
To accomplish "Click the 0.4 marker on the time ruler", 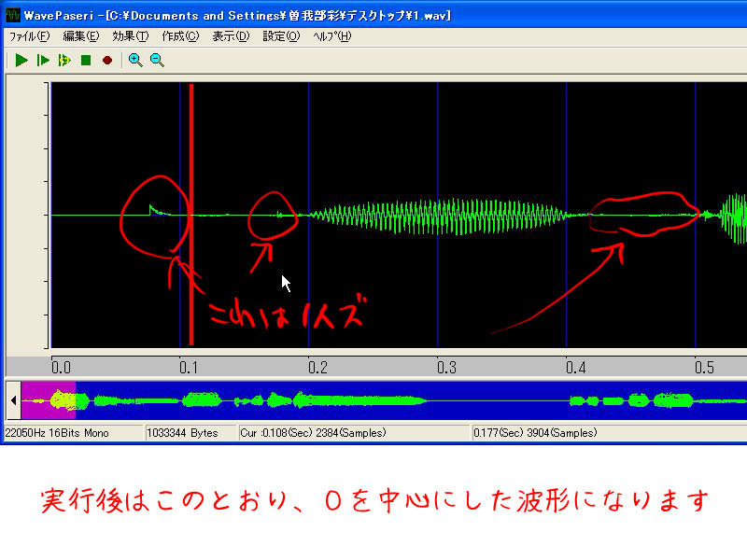I will pos(575,368).
